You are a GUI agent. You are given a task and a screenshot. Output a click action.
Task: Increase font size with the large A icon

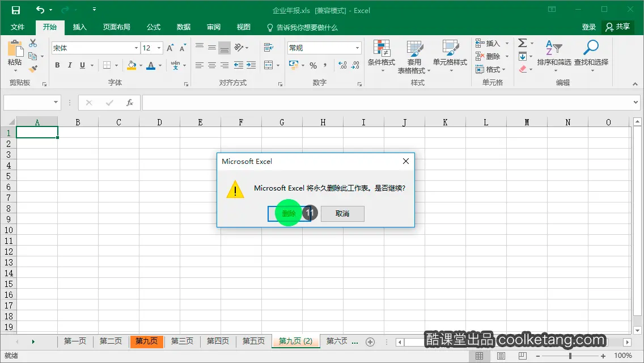coord(170,48)
